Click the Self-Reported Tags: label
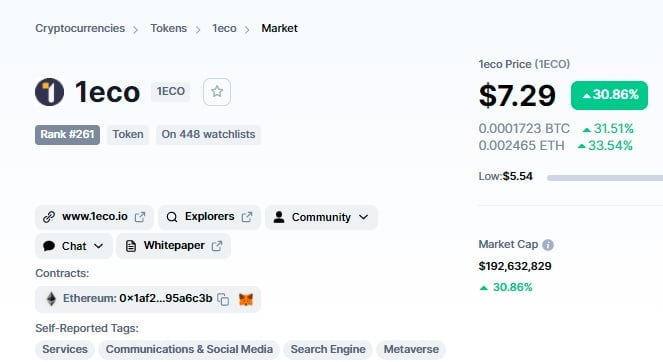 (87, 328)
